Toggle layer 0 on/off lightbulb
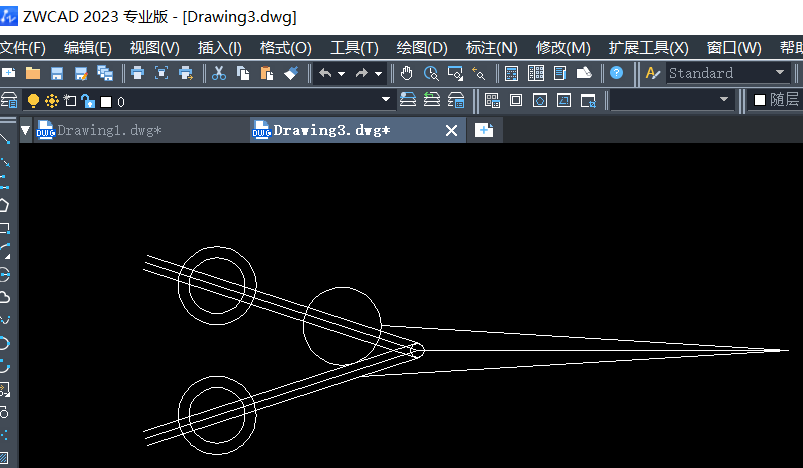 33,100
